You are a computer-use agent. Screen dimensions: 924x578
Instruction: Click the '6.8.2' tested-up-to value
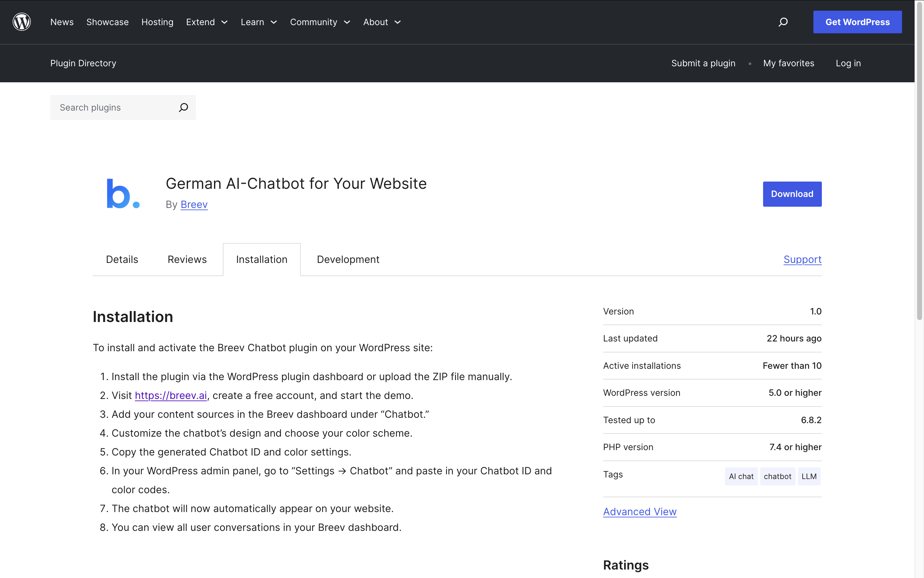click(811, 420)
